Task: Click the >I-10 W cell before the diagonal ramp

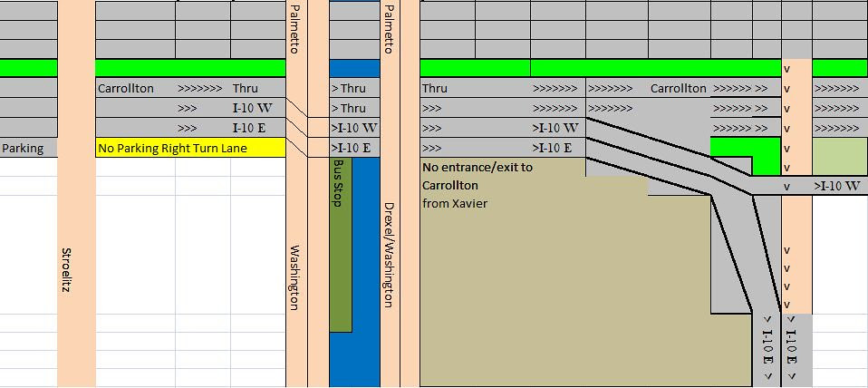Action: click(557, 128)
